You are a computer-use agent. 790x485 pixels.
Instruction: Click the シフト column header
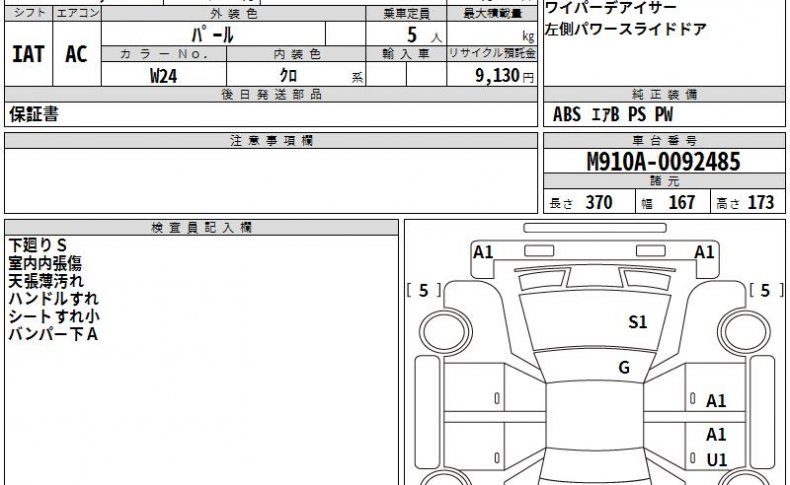click(29, 13)
